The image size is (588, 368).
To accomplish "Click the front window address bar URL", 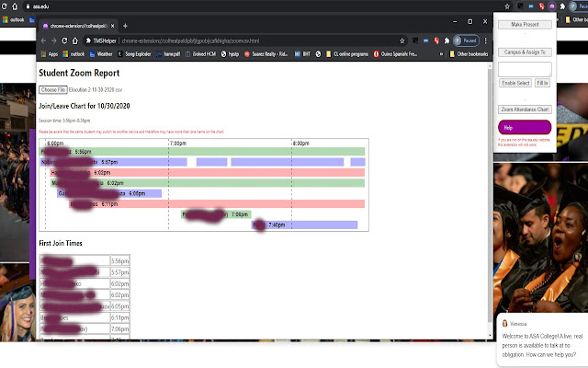I will point(190,40).
